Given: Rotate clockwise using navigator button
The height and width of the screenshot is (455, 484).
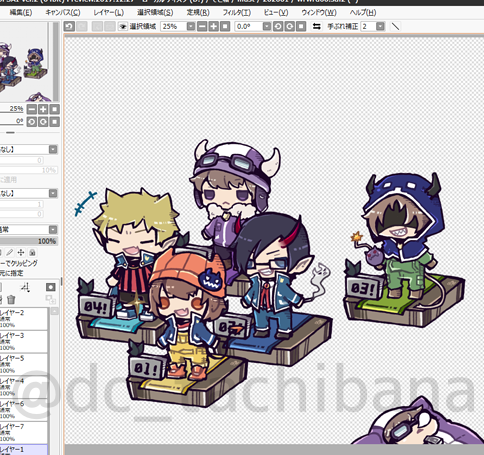Looking at the screenshot, I should (x=43, y=122).
